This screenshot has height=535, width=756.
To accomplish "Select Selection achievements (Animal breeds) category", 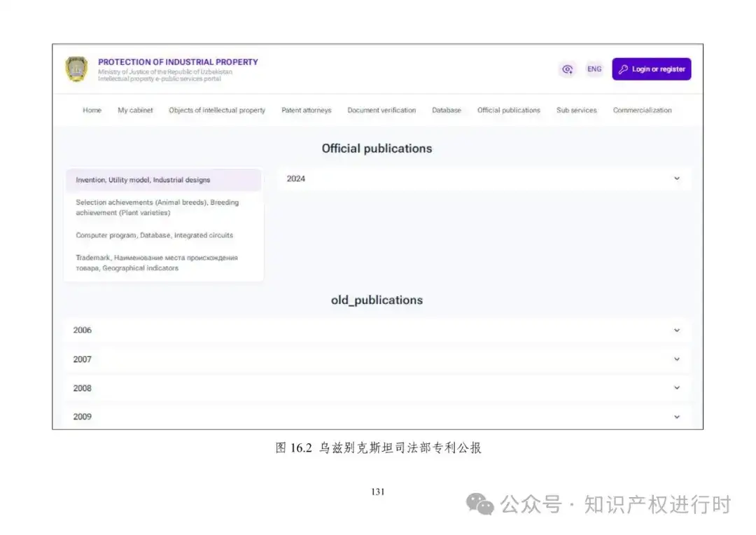I will tap(163, 207).
